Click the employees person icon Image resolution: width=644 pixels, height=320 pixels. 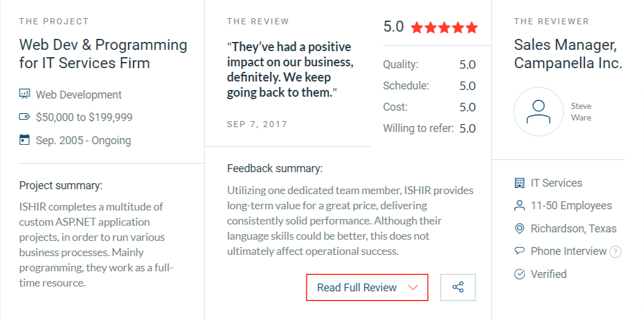pyautogui.click(x=520, y=206)
